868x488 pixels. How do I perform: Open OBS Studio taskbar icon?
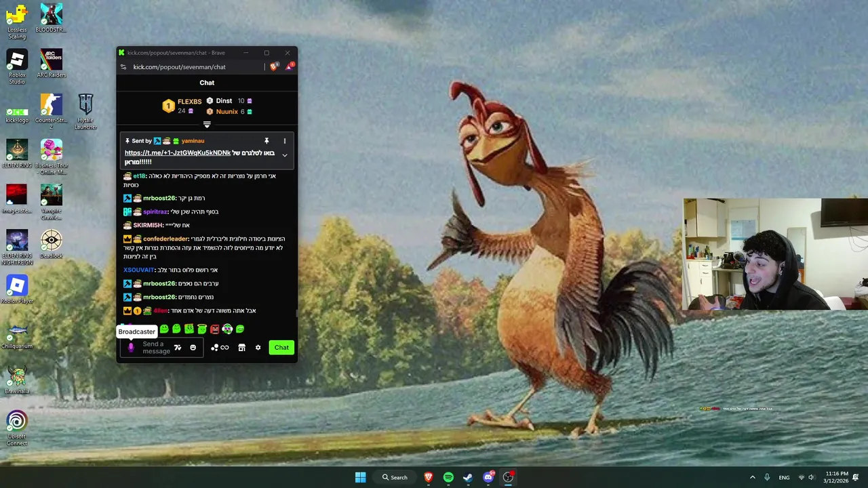[508, 477]
